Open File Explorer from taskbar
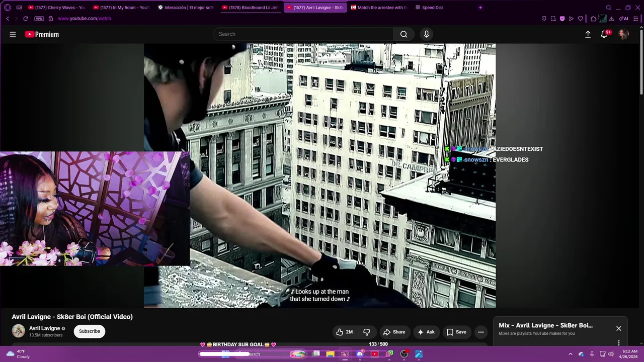This screenshot has width=644, height=362. tap(330, 354)
